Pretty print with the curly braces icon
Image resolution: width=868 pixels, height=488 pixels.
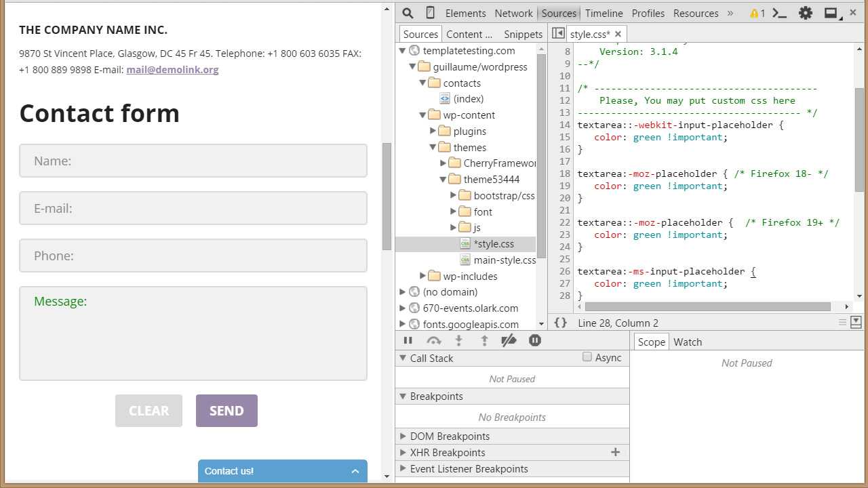pyautogui.click(x=560, y=323)
